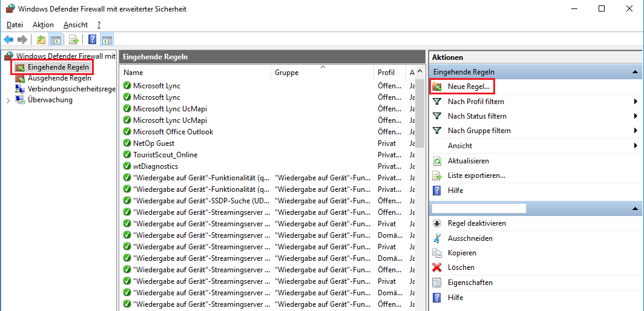Collapse the selected-rule actions section arrow

(x=635, y=209)
